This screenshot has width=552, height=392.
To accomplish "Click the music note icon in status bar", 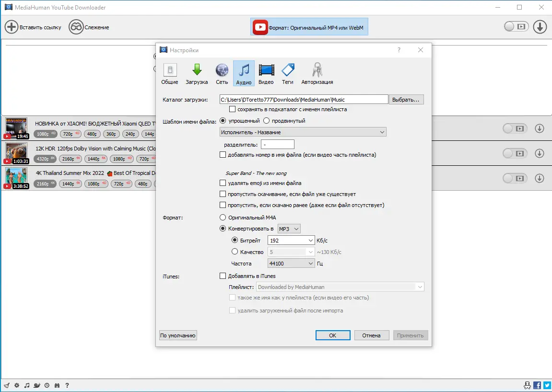I will click(27, 385).
